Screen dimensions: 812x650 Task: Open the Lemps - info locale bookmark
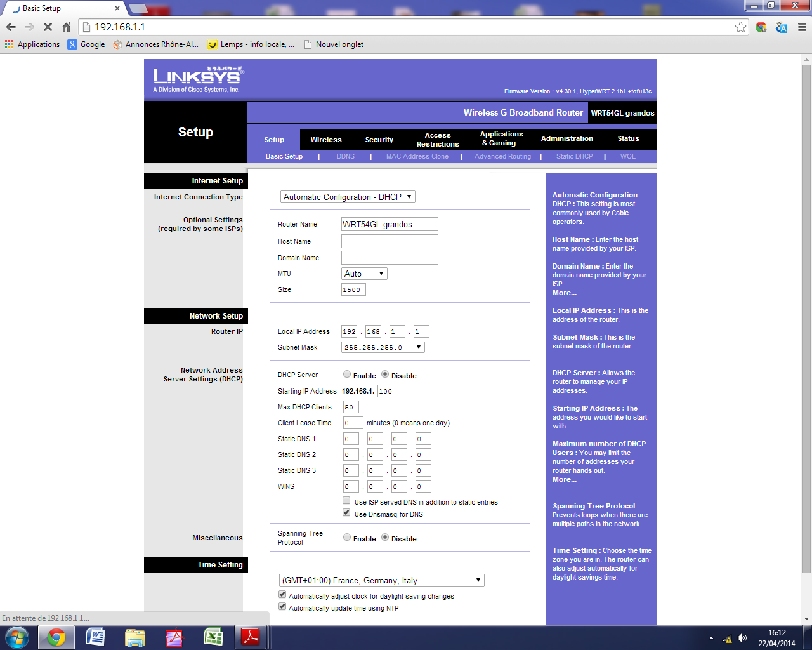251,44
